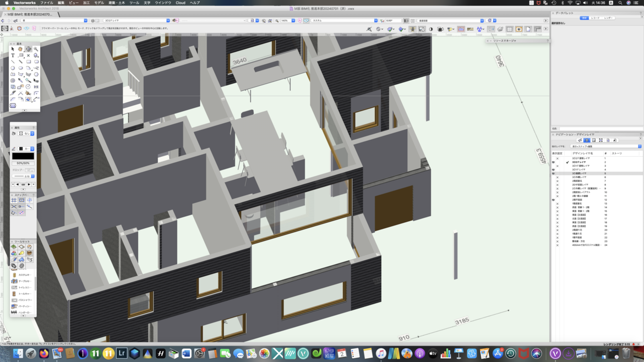The width and height of the screenshot is (644, 362).
Task: Open the class dropdown in the view bar
Action: 55,20
